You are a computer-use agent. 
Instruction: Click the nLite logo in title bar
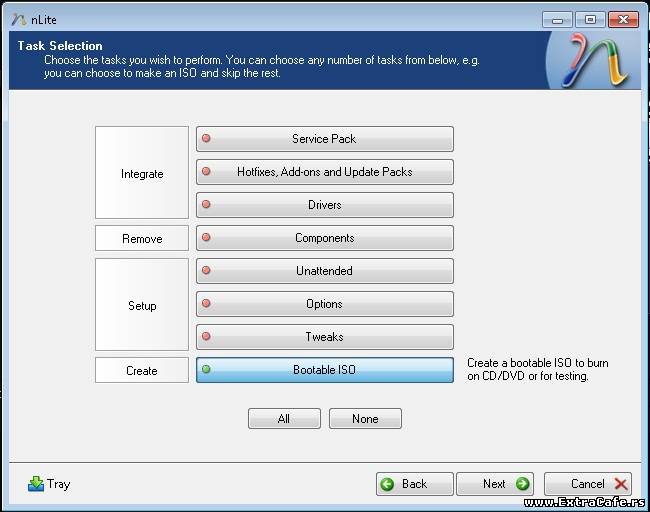[x=17, y=19]
